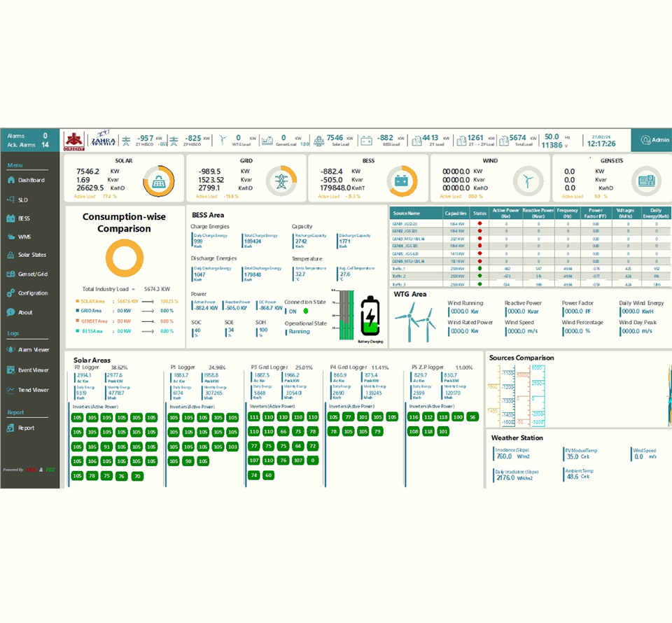Go to the SLD page in sidebar

22,199
